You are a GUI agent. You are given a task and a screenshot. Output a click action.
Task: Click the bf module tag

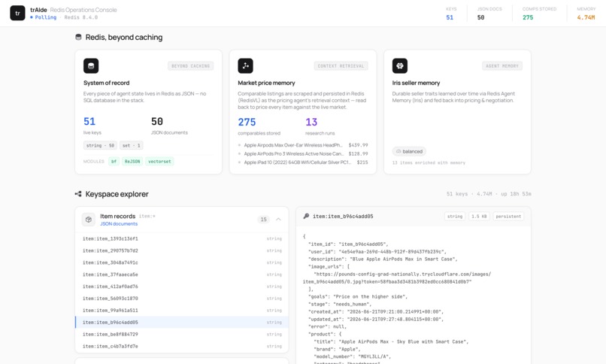tap(114, 162)
